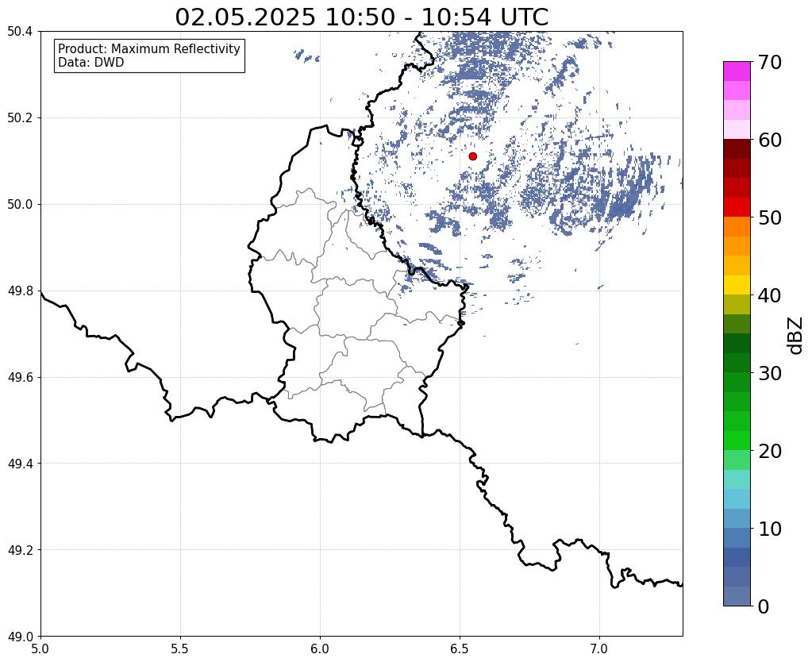Click the colorbar tick label 60
812x662 pixels.
770,140
